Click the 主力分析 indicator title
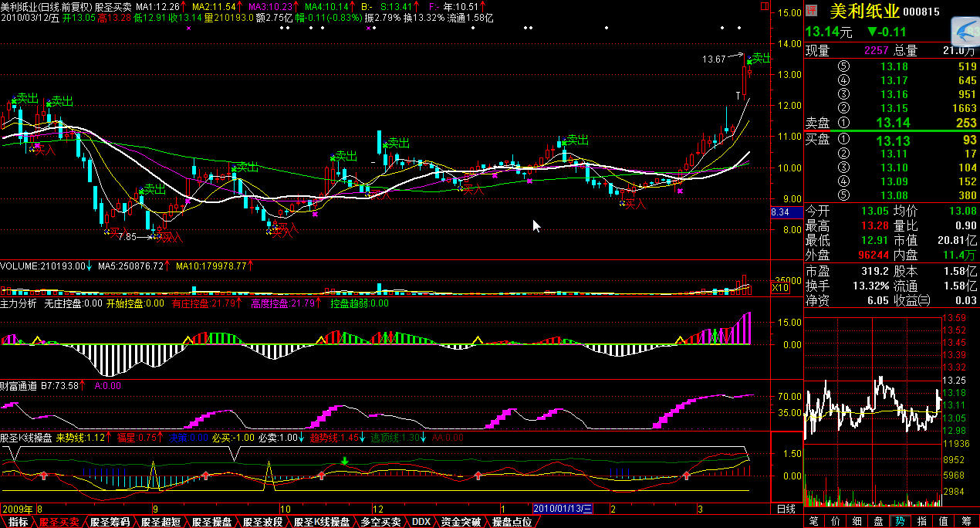The width and height of the screenshot is (980, 528). tap(19, 304)
